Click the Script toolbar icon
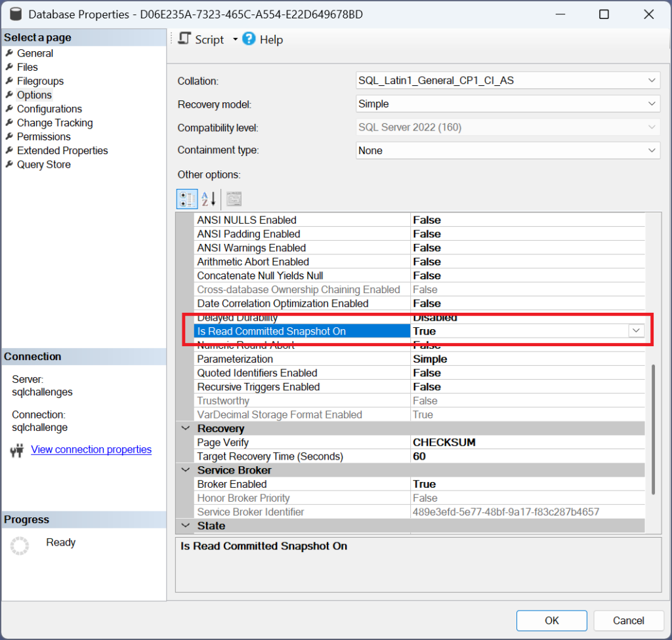Image resolution: width=672 pixels, height=640 pixels. pos(186,39)
